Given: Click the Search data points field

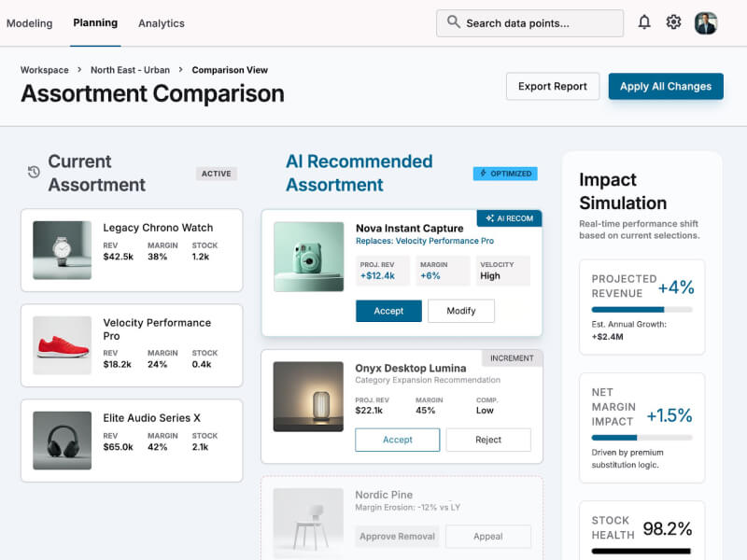Looking at the screenshot, I should click(x=529, y=22).
